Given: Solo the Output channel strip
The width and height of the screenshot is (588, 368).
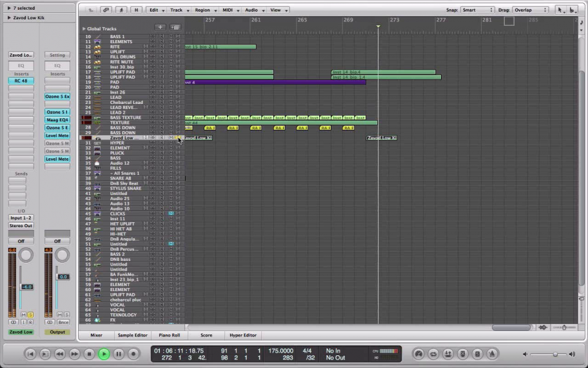Looking at the screenshot, I should click(66, 314).
